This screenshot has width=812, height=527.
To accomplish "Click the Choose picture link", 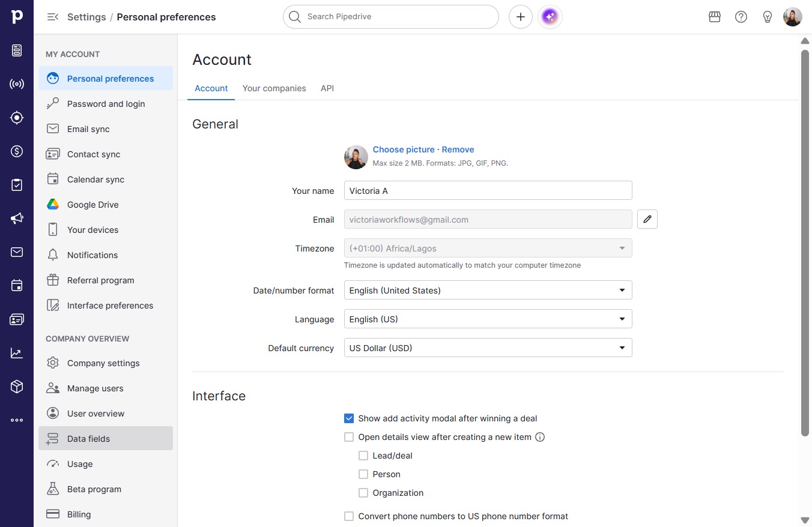I will tap(404, 149).
